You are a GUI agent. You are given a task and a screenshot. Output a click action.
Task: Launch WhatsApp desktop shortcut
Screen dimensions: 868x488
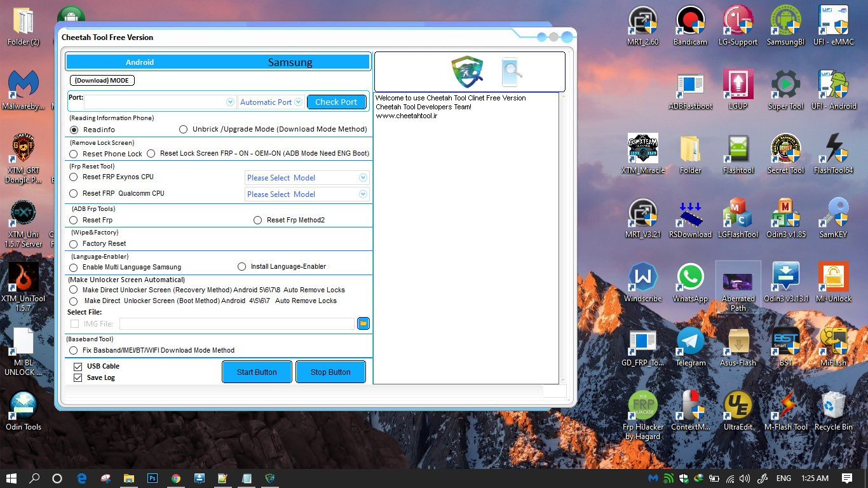click(690, 283)
